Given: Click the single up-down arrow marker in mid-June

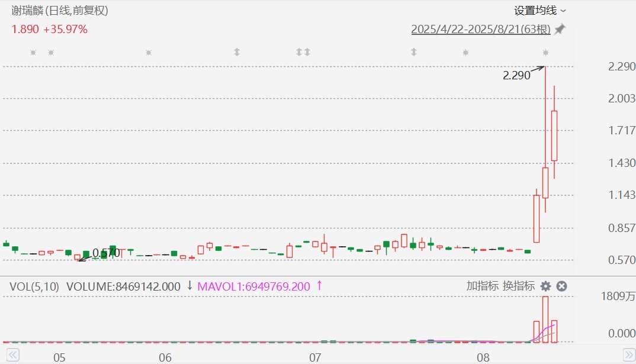Looking at the screenshot, I should (237, 52).
